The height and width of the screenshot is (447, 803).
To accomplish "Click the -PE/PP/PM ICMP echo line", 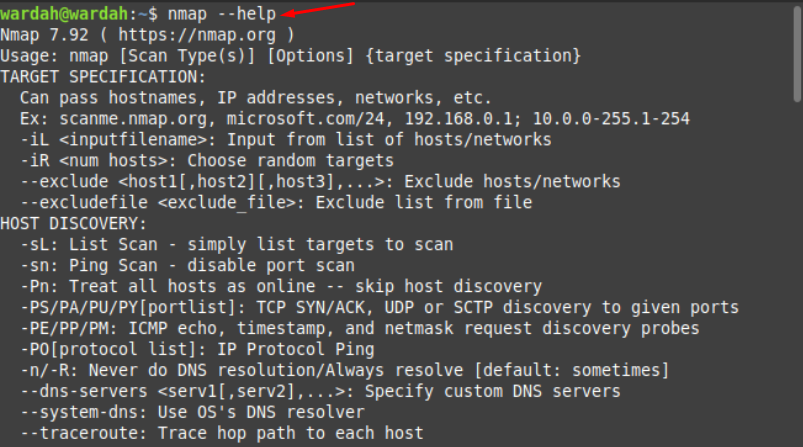I will coord(360,329).
